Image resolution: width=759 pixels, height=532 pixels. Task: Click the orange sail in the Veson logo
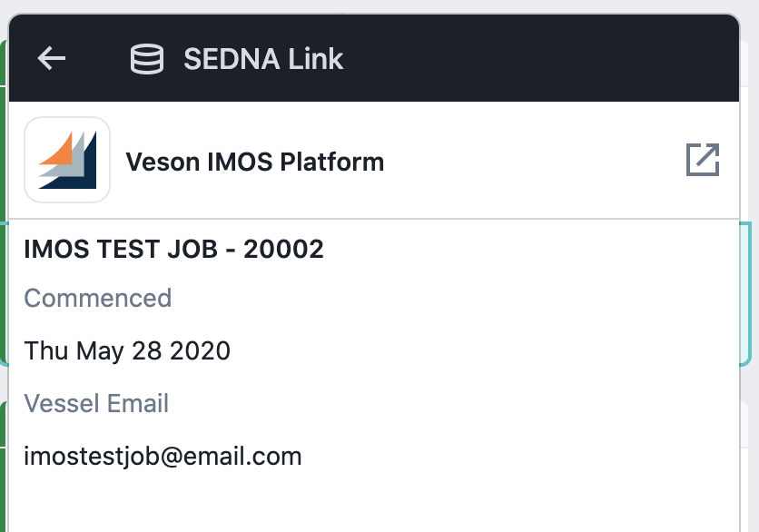(55, 149)
